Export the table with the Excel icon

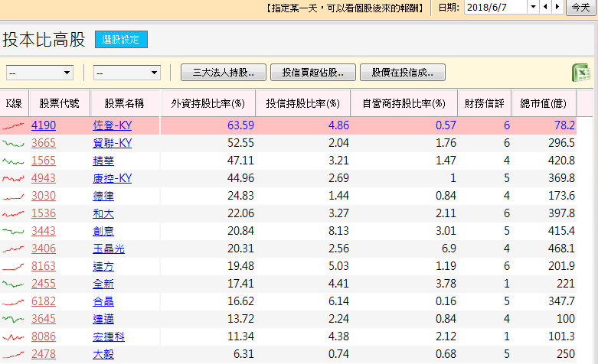click(581, 73)
